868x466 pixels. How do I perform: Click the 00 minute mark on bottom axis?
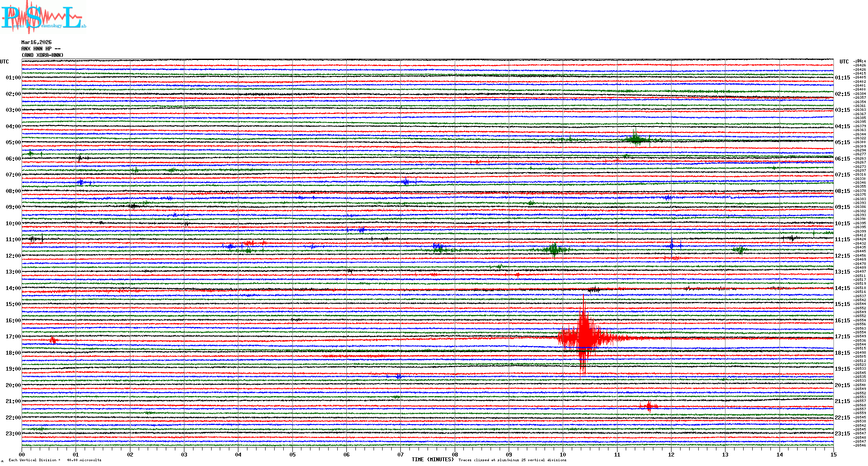coord(22,454)
